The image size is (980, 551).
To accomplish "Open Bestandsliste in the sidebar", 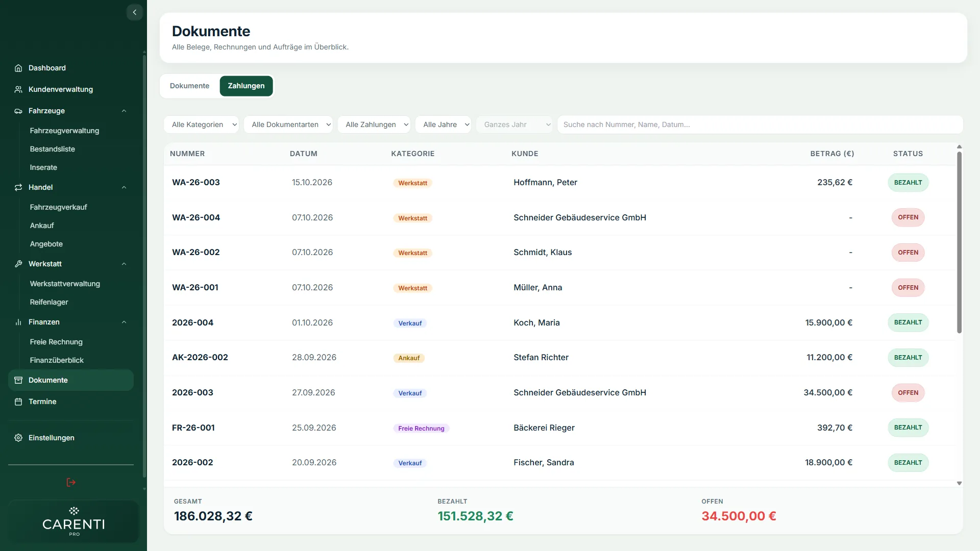I will pos(53,149).
